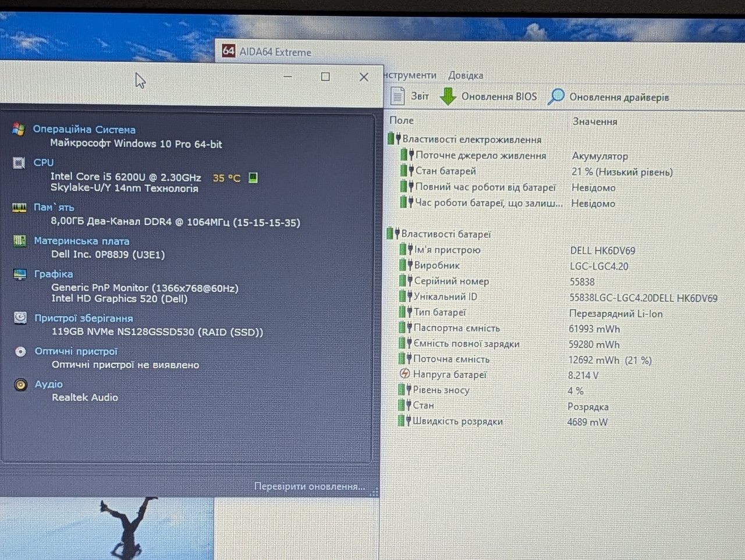Click the icon beside Стан батарей row

[407, 171]
